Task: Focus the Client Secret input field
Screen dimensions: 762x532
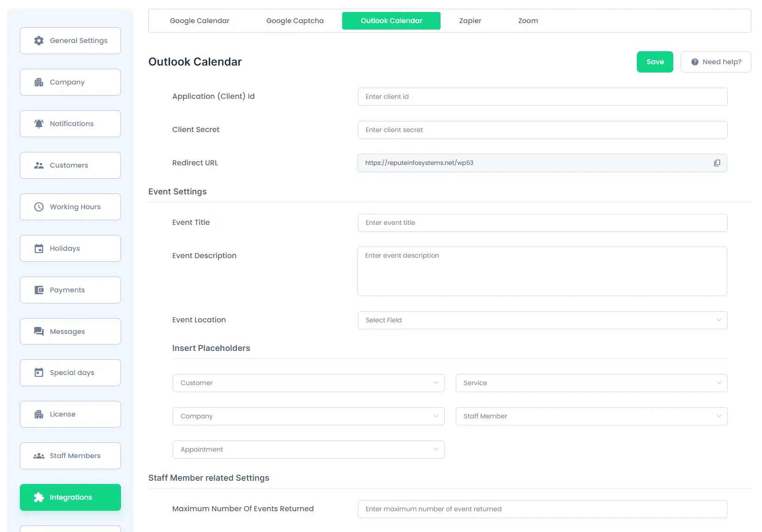Action: coord(543,130)
